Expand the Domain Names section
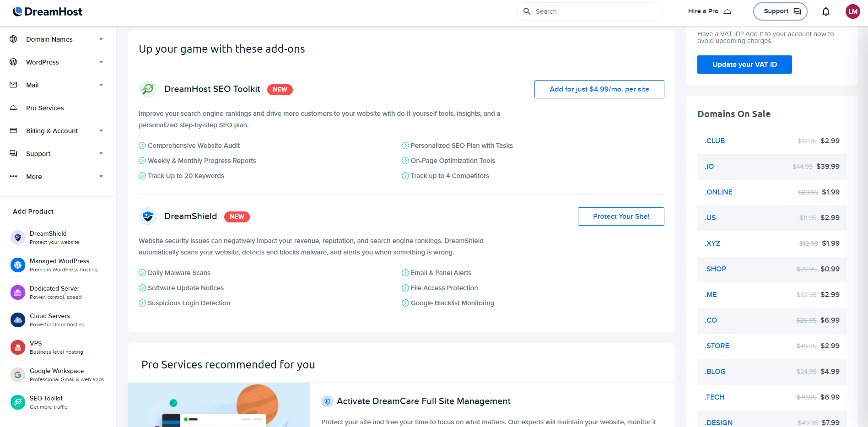The width and height of the screenshot is (868, 427). (x=49, y=39)
